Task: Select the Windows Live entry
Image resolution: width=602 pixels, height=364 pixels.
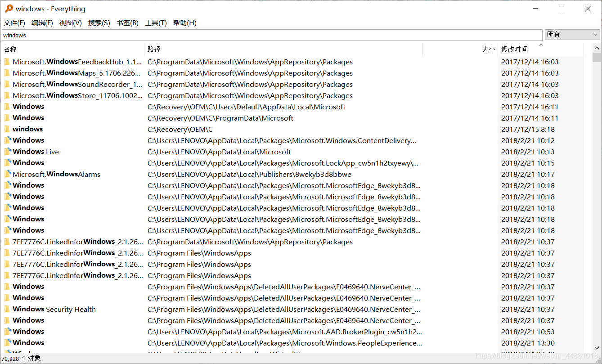Action: tap(36, 152)
